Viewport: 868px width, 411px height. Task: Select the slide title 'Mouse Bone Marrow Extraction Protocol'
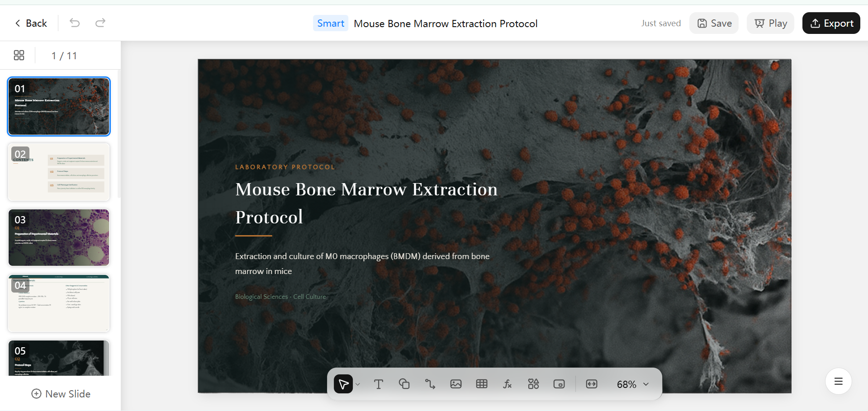click(366, 203)
